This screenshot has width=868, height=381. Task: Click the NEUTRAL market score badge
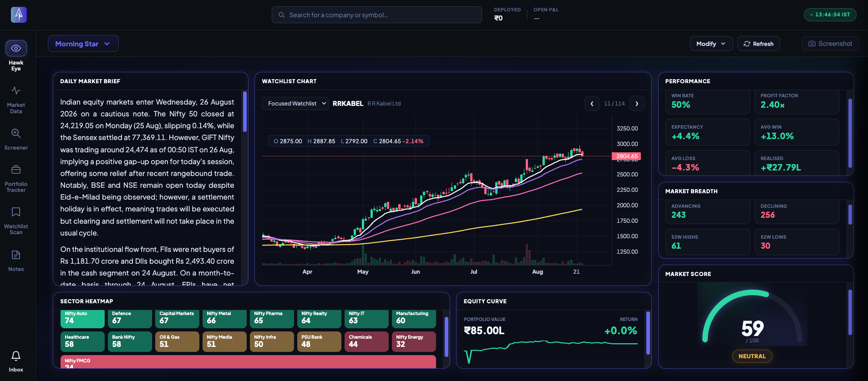point(752,356)
